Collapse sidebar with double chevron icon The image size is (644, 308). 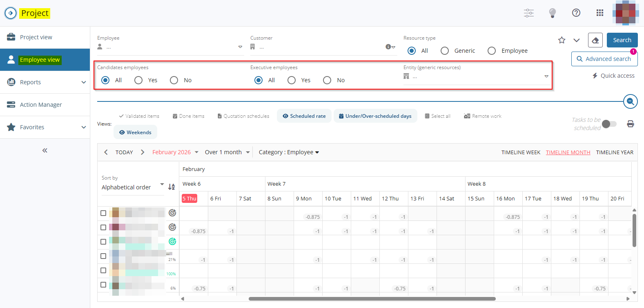[45, 151]
